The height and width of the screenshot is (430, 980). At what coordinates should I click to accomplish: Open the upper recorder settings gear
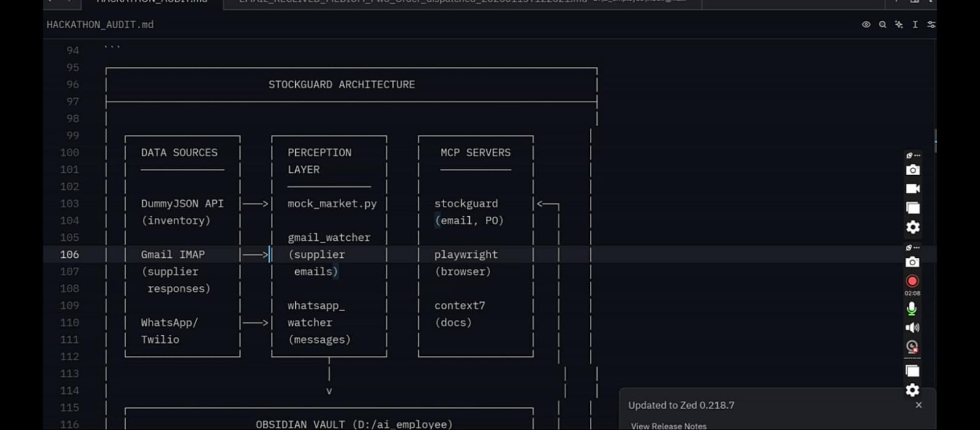click(x=913, y=227)
